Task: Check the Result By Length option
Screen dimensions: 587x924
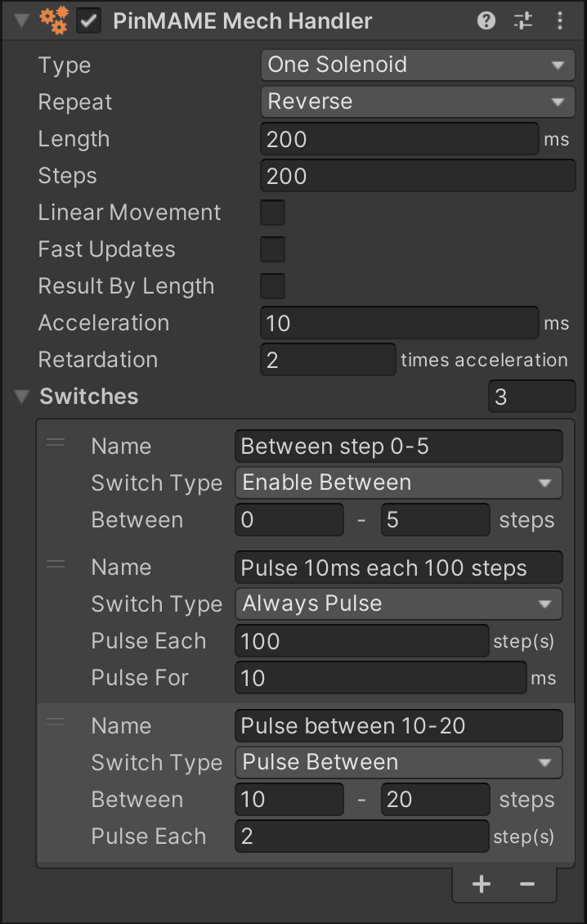Action: 272,286
